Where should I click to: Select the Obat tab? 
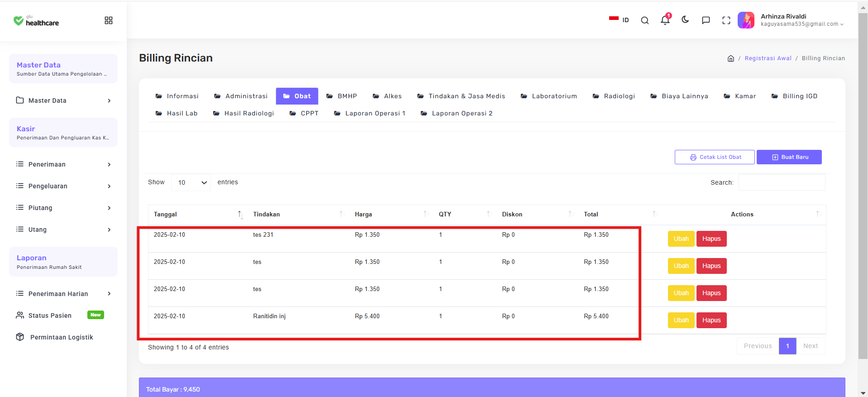pos(297,96)
